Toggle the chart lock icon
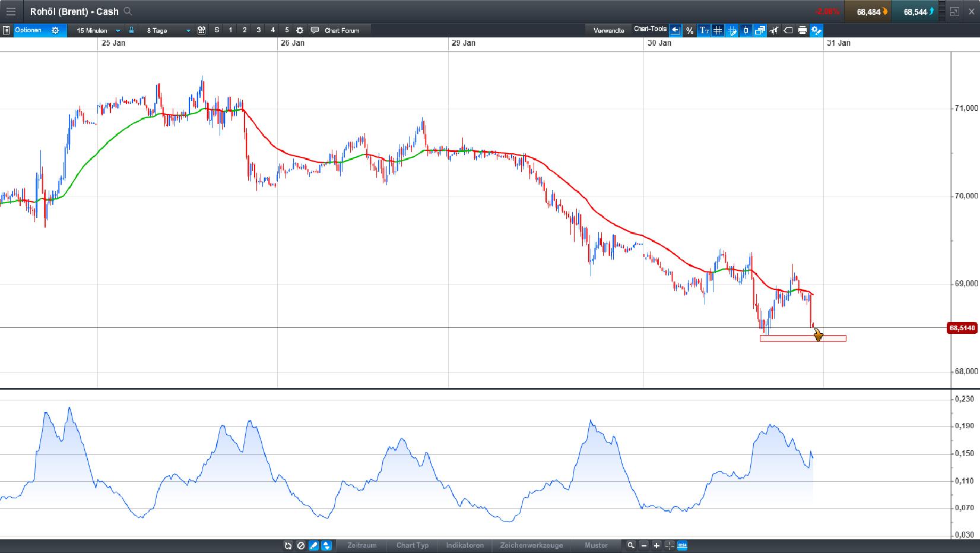 (131, 30)
